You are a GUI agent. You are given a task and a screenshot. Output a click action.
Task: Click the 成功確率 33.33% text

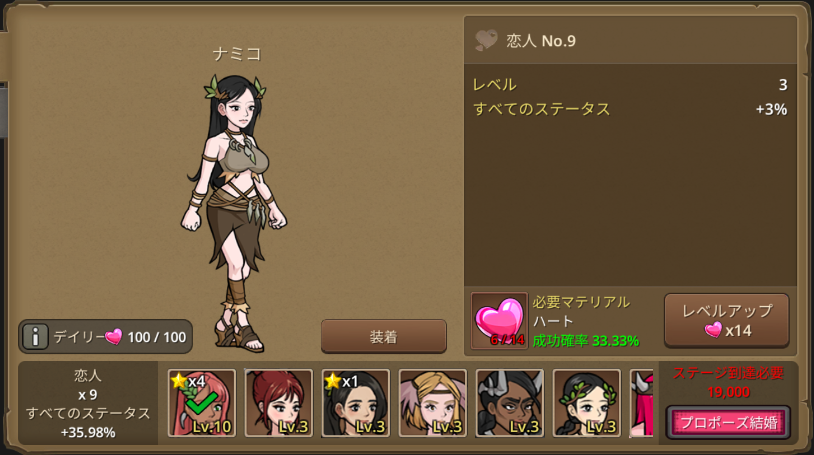pos(586,341)
